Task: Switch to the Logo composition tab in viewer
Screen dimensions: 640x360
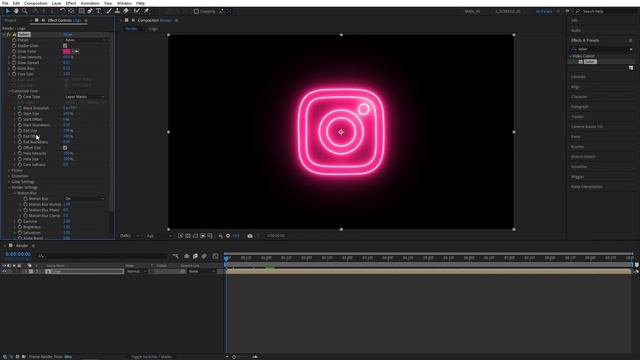Action: click(153, 29)
